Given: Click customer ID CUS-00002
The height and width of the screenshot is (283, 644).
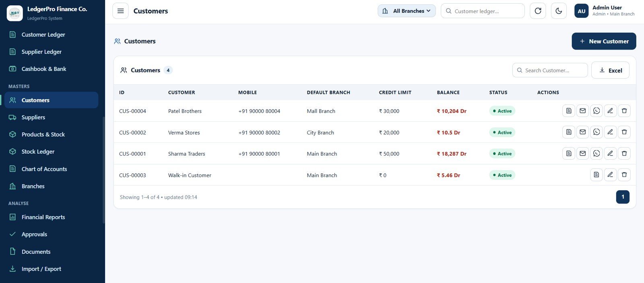Looking at the screenshot, I should [132, 133].
